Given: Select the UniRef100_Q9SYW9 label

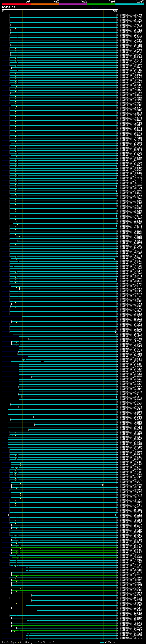Looking at the screenshot, I should 131,557.
